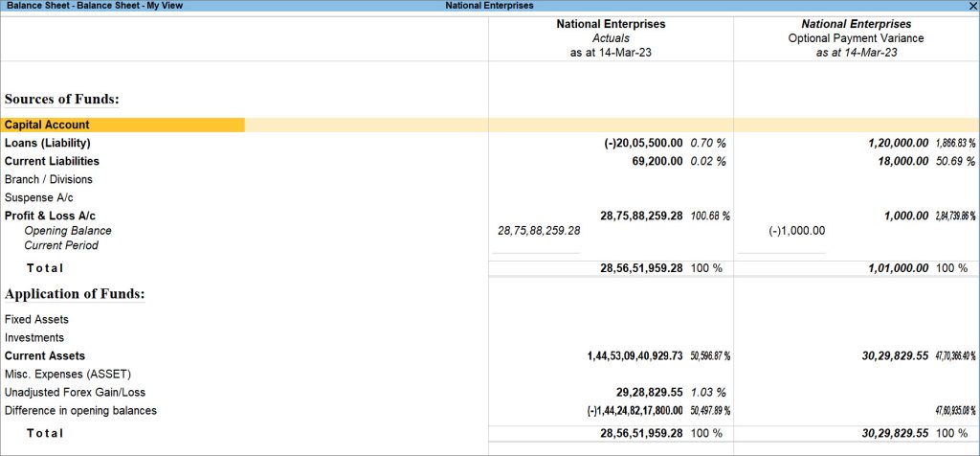
Task: Click variance Profit & Loss amount 1,000.00
Action: coord(905,217)
